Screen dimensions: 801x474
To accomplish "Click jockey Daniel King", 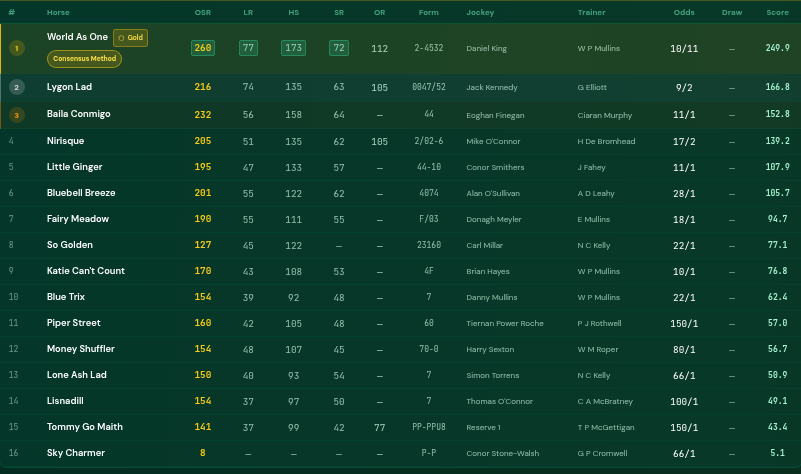I will point(486,49).
